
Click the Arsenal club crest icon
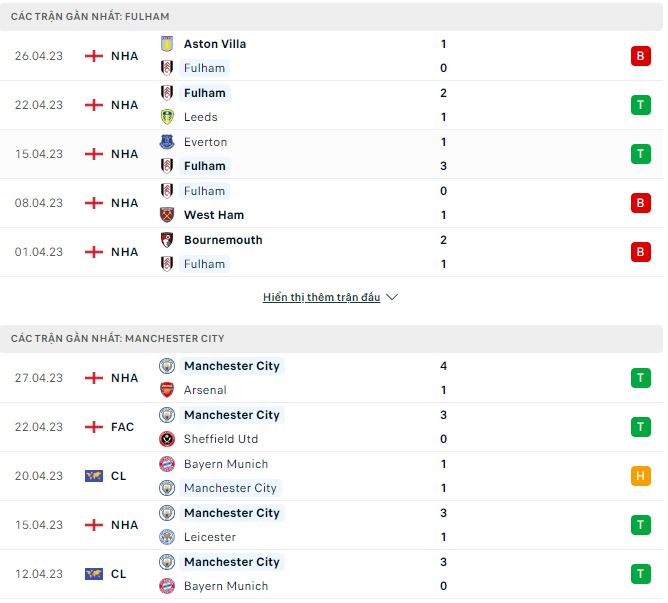point(167,390)
